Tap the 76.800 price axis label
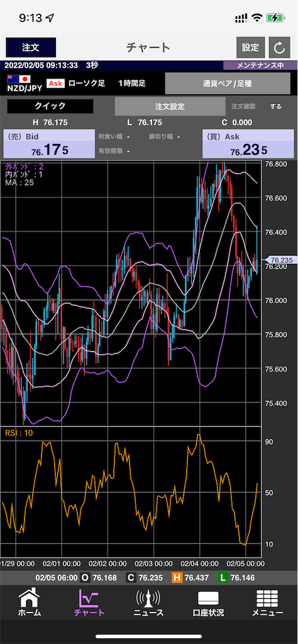298x644 pixels. click(276, 164)
